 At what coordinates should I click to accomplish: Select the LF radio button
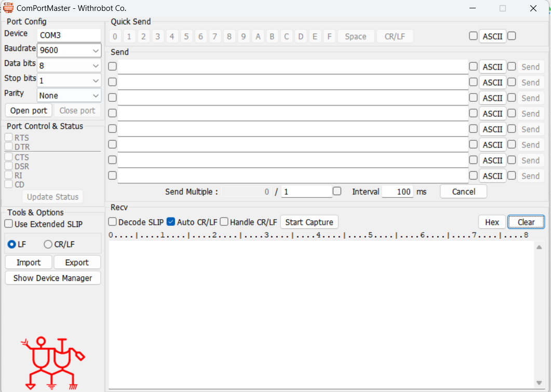click(11, 244)
